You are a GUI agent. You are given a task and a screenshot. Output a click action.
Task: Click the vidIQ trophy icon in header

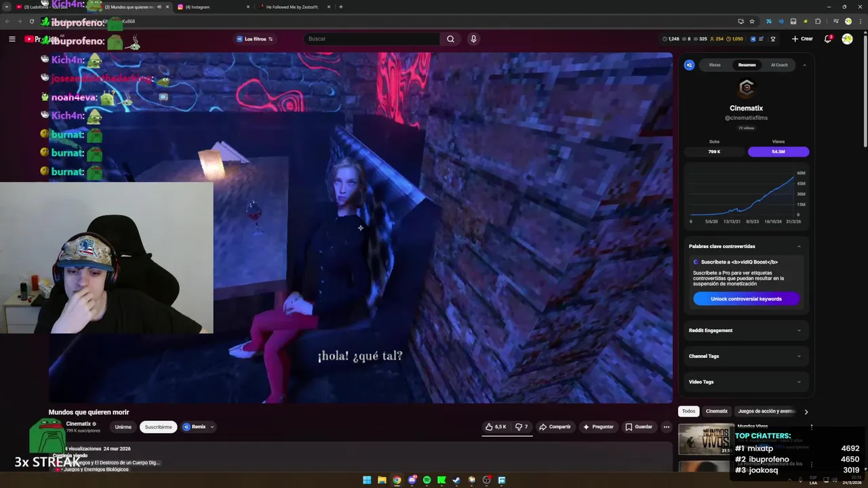point(773,39)
